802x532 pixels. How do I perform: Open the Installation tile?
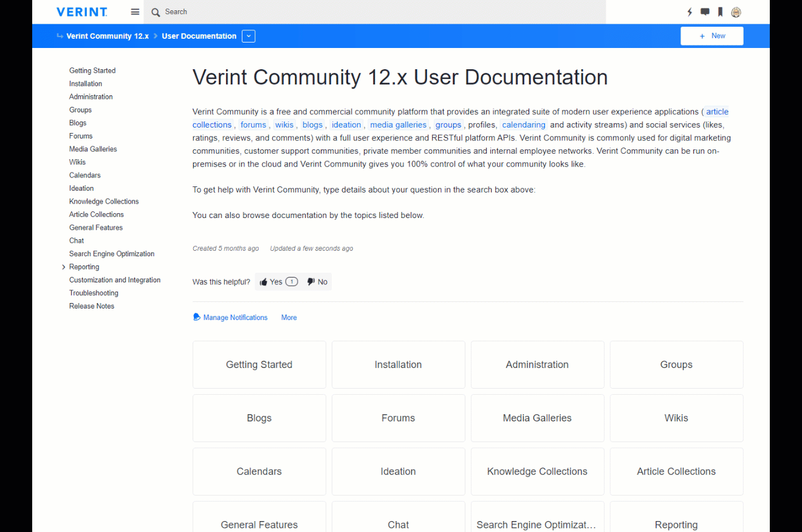pos(399,364)
